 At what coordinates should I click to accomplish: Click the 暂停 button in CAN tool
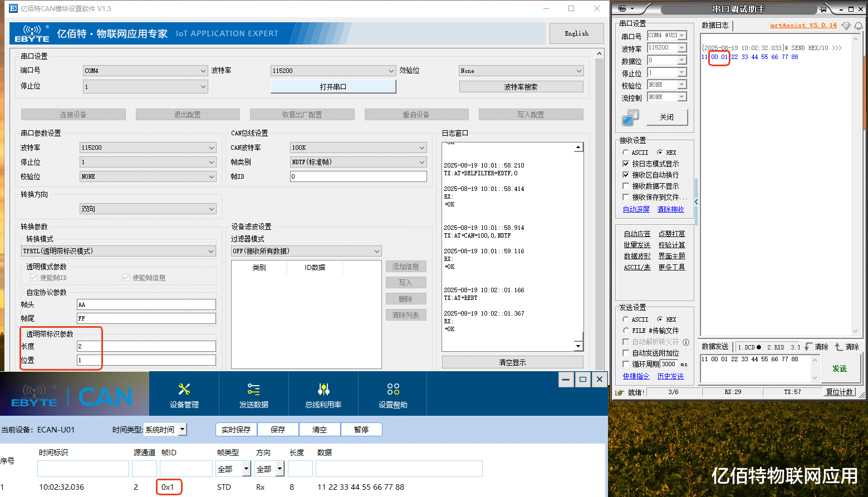361,430
